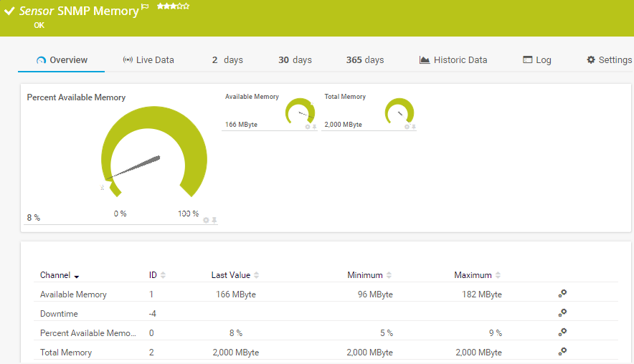Click pin icon under Total Memory gauge
Viewport: 634px width, 364px height.
click(x=414, y=127)
